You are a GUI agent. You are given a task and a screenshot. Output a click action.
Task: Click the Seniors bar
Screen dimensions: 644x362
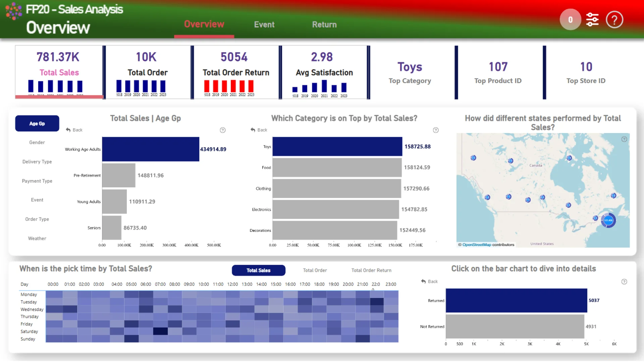112,228
